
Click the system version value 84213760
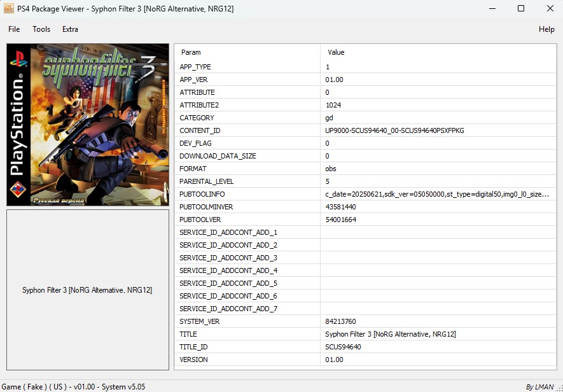341,321
